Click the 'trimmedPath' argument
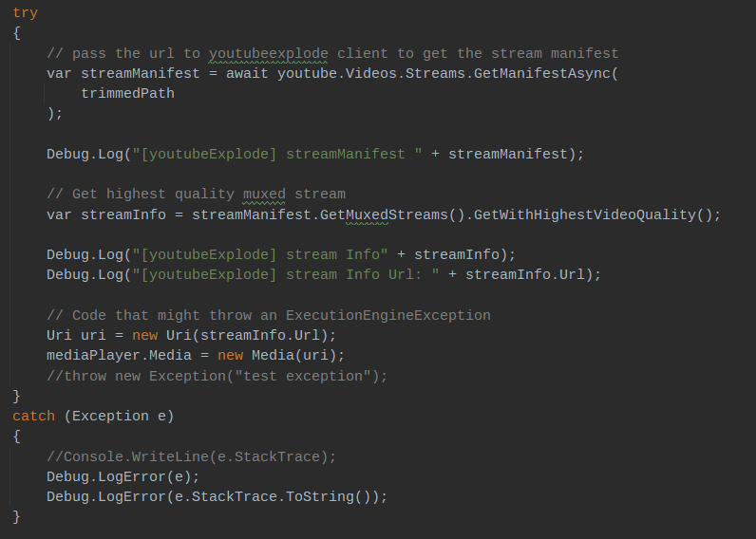The image size is (756, 539). click(x=128, y=93)
